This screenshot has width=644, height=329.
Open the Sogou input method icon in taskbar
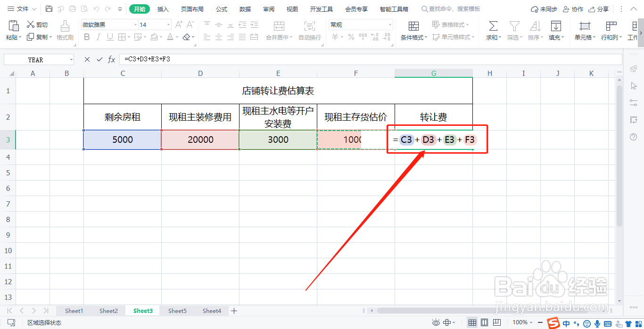(553, 323)
